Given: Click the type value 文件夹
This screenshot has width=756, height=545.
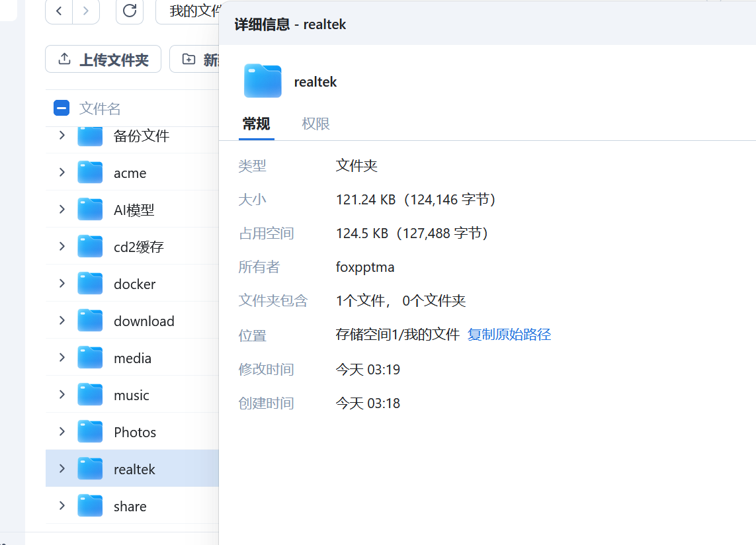Looking at the screenshot, I should (357, 166).
